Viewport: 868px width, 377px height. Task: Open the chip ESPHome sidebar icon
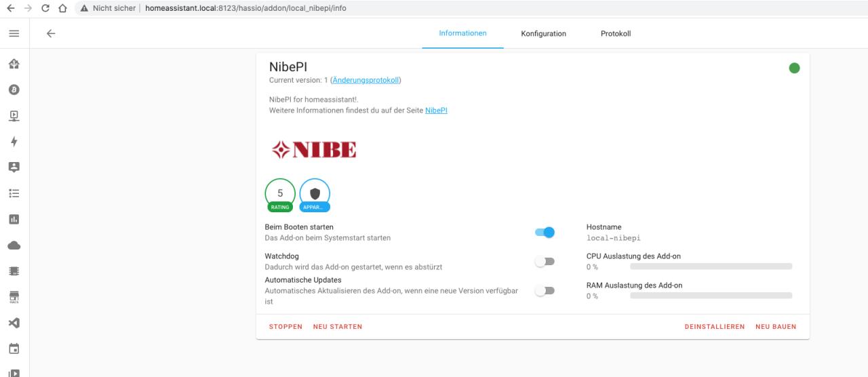(x=14, y=271)
